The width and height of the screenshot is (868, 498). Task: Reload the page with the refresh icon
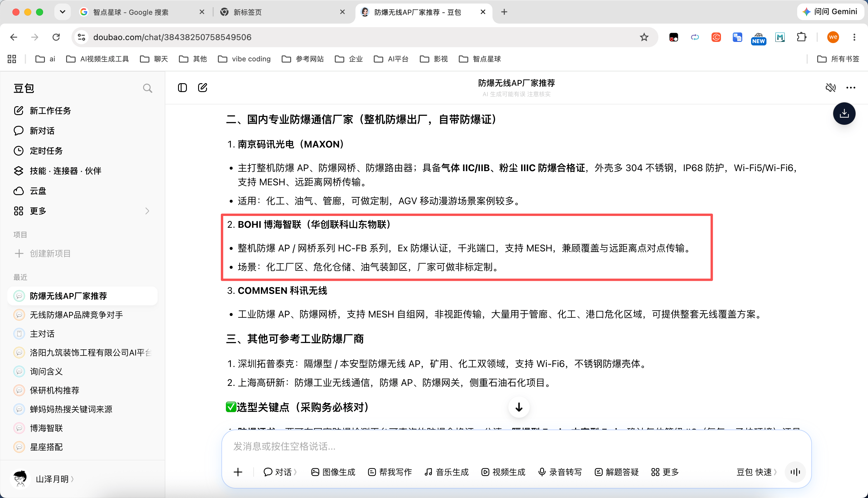tap(56, 37)
